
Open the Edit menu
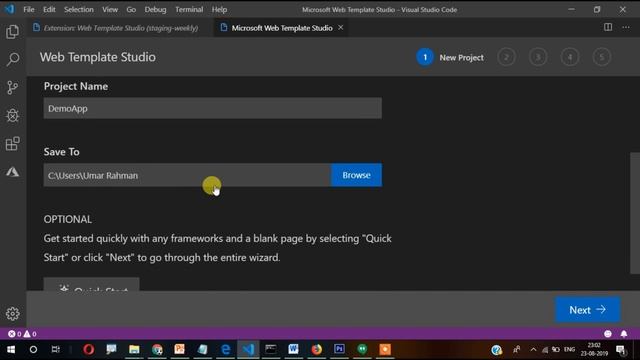tap(49, 9)
